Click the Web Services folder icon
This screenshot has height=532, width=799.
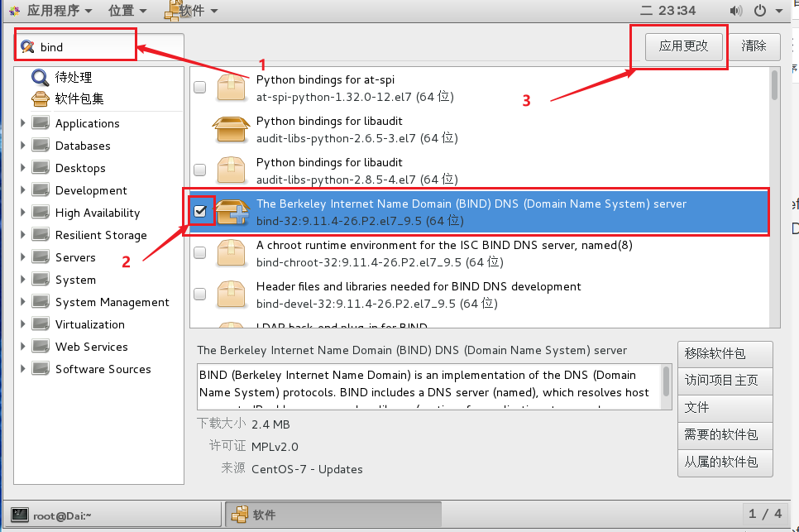point(41,347)
